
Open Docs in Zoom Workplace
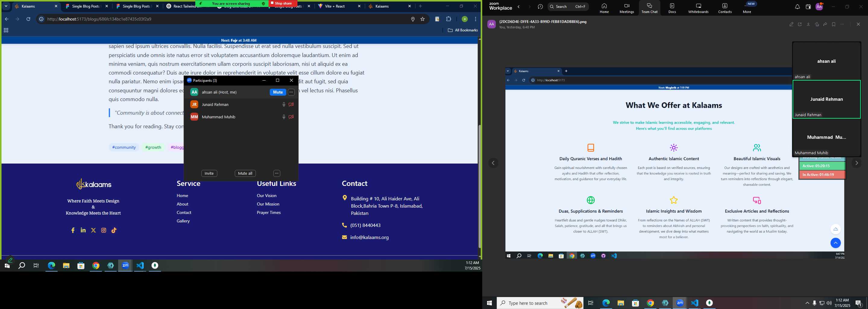point(672,8)
